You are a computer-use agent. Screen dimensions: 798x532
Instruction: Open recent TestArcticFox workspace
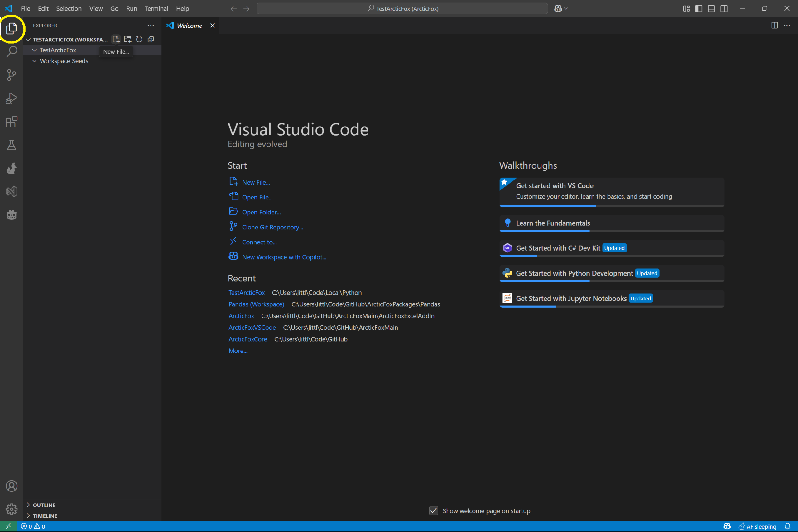click(247, 292)
